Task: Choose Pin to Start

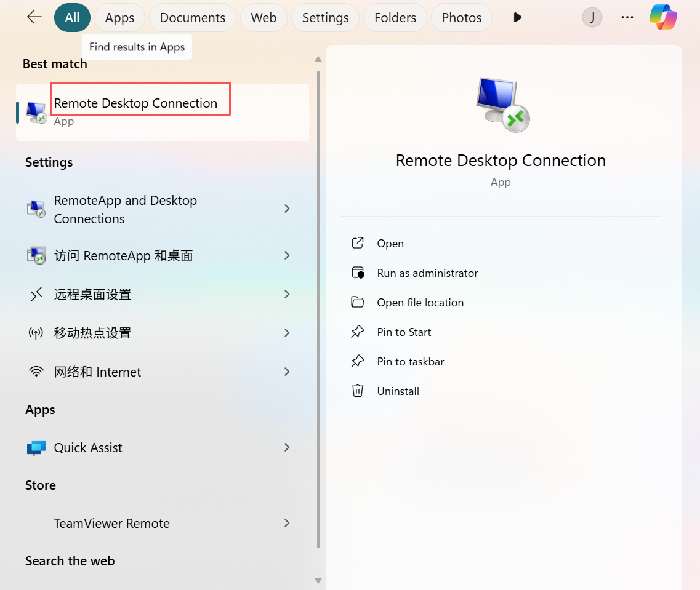Action: (x=404, y=332)
